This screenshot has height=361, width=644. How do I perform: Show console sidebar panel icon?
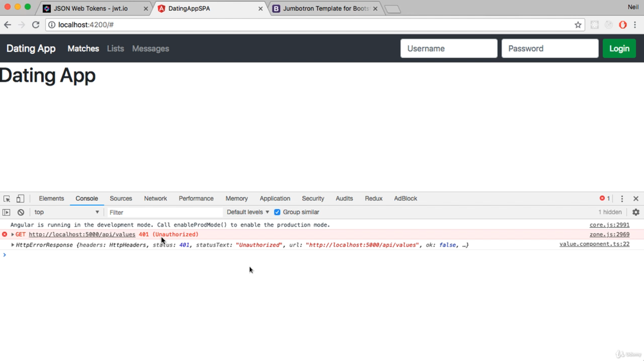click(6, 212)
